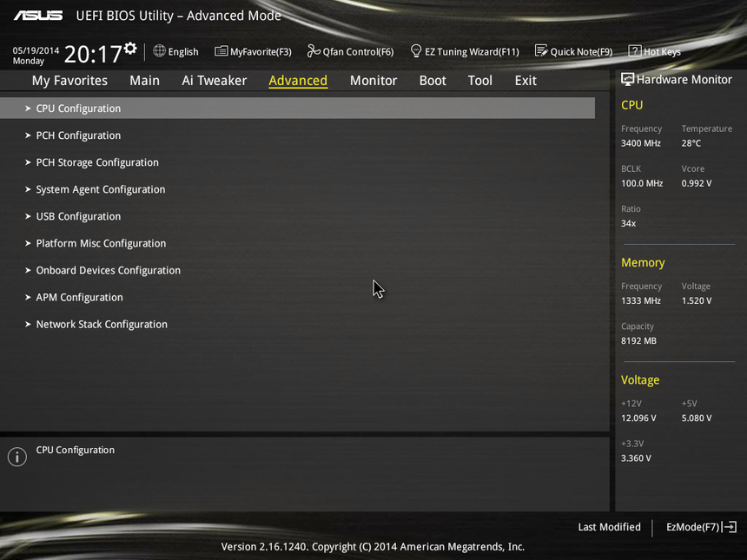
Task: Switch to the Ai Tweaker tab
Action: [x=214, y=80]
